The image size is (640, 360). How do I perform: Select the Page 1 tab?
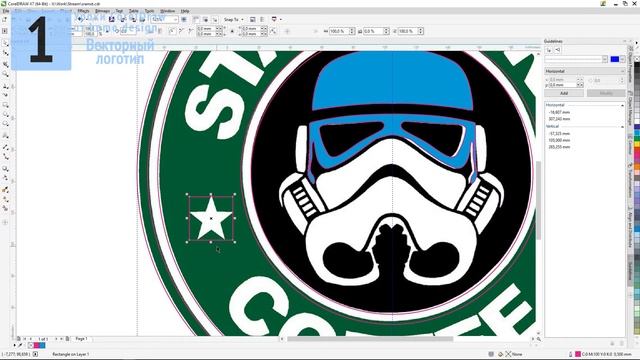[x=81, y=339]
